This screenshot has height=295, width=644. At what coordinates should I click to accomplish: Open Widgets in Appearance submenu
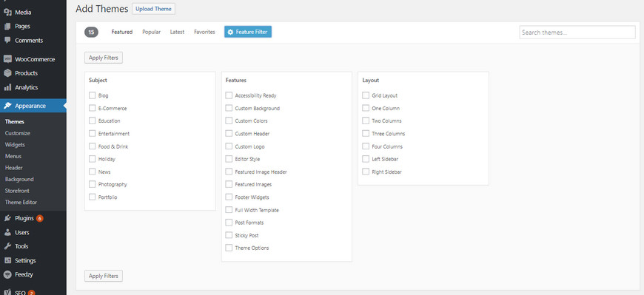click(15, 145)
